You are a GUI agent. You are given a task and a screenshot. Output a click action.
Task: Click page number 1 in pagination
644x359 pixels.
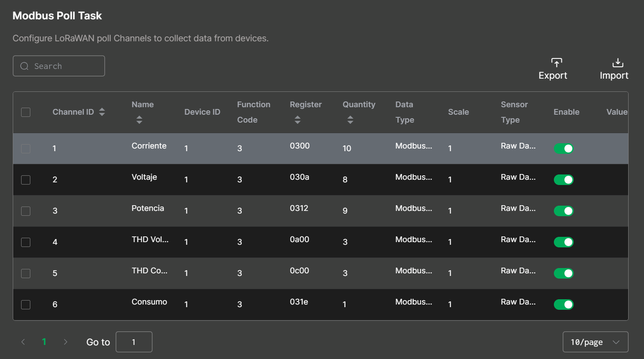[x=44, y=342]
